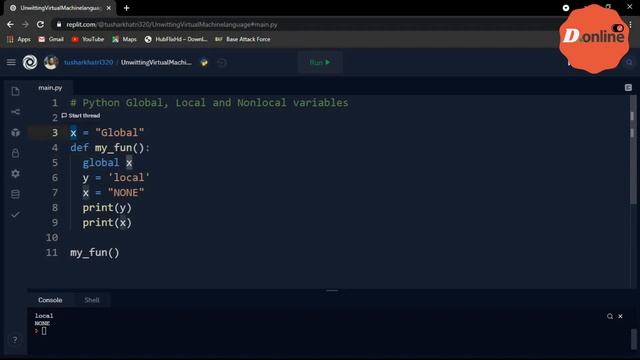Click the site lock icon in address bar
This screenshot has height=360, width=640.
tap(59, 24)
